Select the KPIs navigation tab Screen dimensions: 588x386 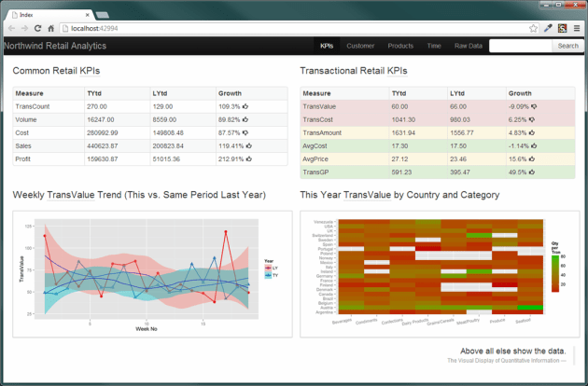coord(327,46)
